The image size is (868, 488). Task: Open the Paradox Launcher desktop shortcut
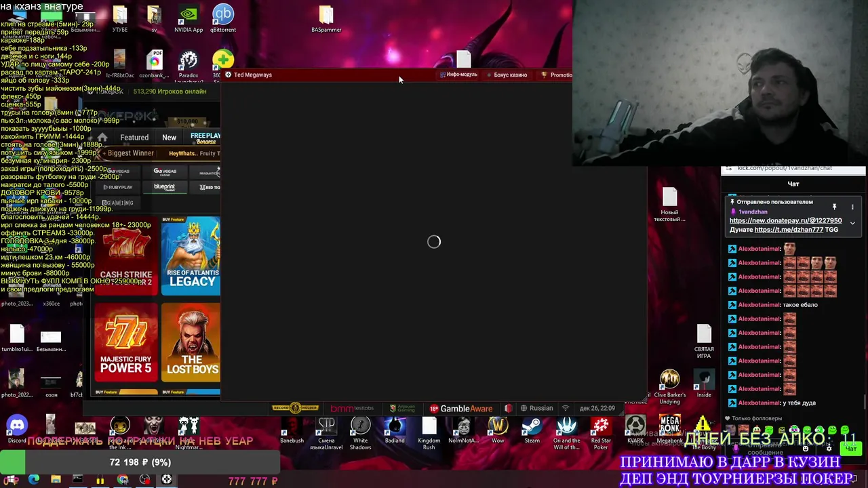pyautogui.click(x=189, y=64)
